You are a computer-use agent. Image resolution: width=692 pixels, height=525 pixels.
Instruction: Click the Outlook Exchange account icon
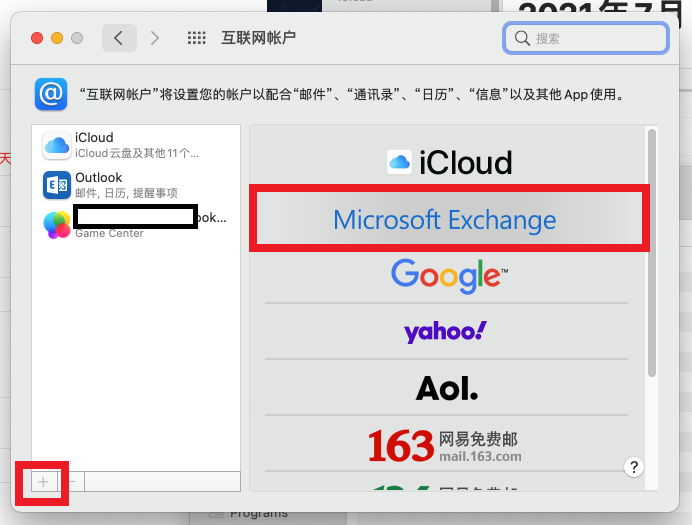click(x=56, y=185)
